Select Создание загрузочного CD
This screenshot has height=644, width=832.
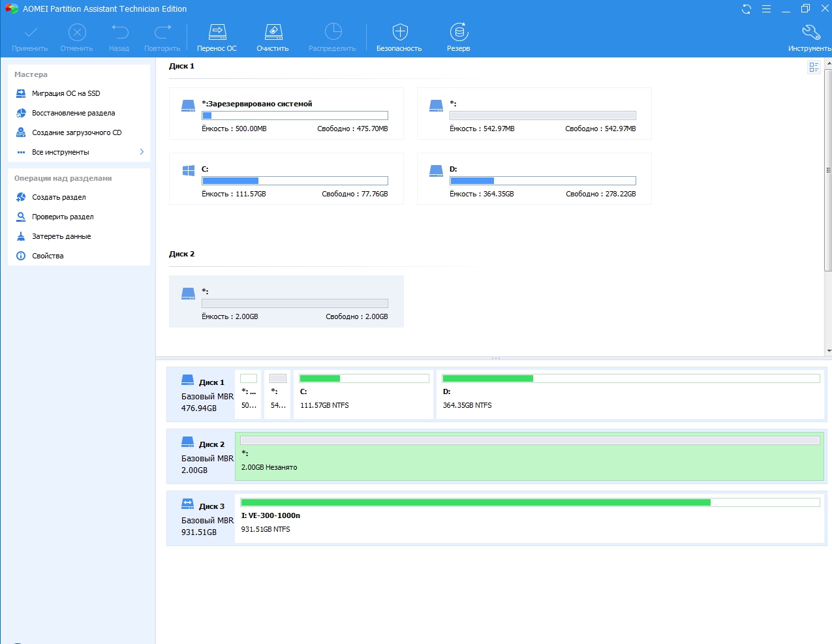[76, 132]
